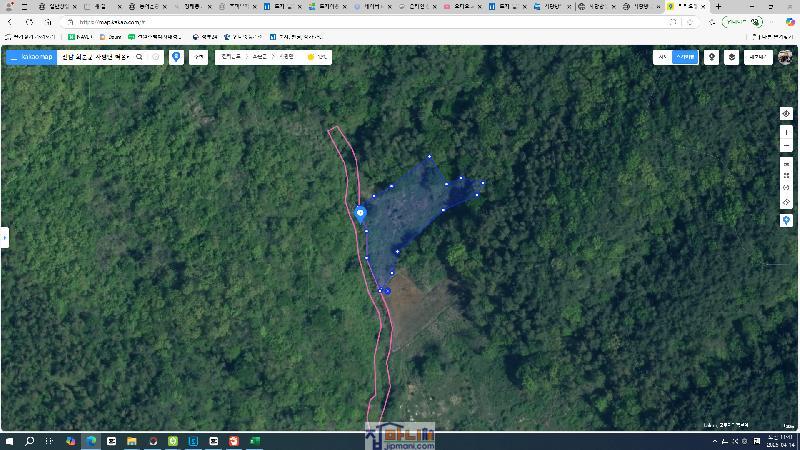
Task: Toggle the skyview satellite map mode
Action: tap(685, 57)
